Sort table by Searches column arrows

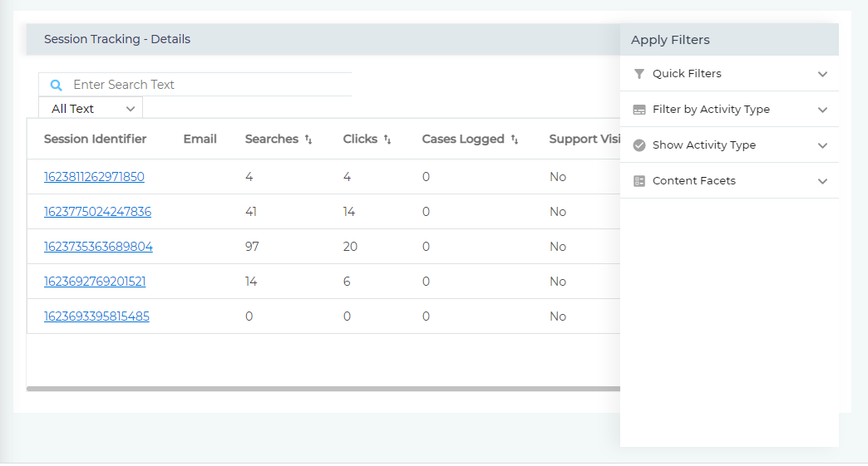(308, 140)
